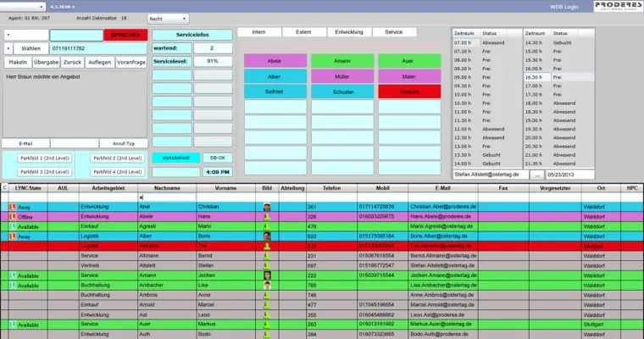The height and width of the screenshot is (339, 644).
Task: Click the Bild placeholder icon for Marcel Arnold
Action: [x=267, y=305]
